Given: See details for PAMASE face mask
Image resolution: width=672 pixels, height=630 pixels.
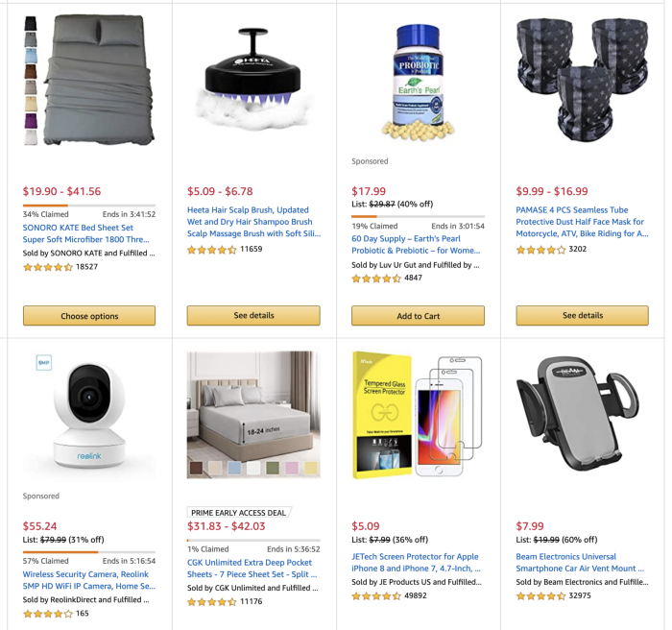Looking at the screenshot, I should pos(582,315).
